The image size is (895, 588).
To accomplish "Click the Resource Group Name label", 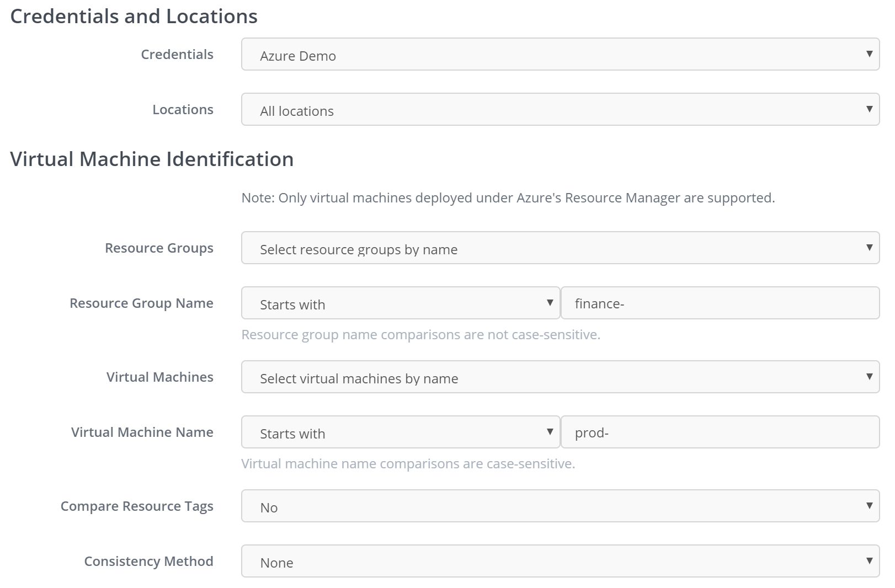I will pyautogui.click(x=141, y=303).
